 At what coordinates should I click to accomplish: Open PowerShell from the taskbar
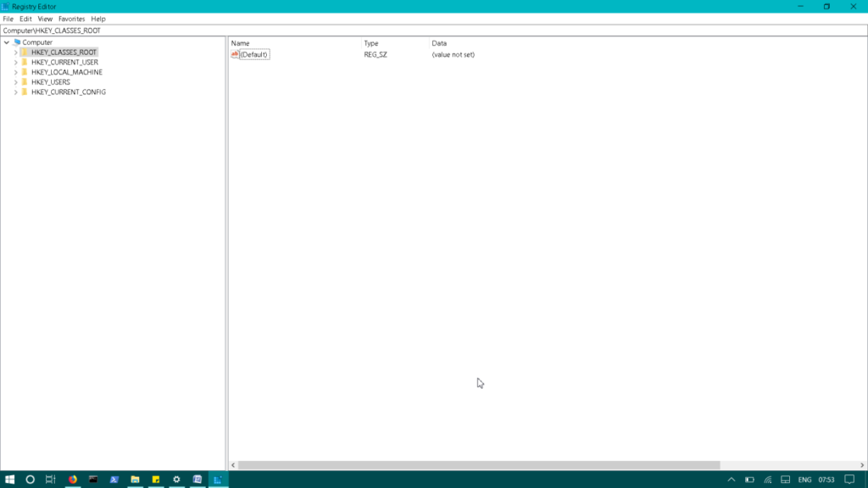(x=114, y=480)
